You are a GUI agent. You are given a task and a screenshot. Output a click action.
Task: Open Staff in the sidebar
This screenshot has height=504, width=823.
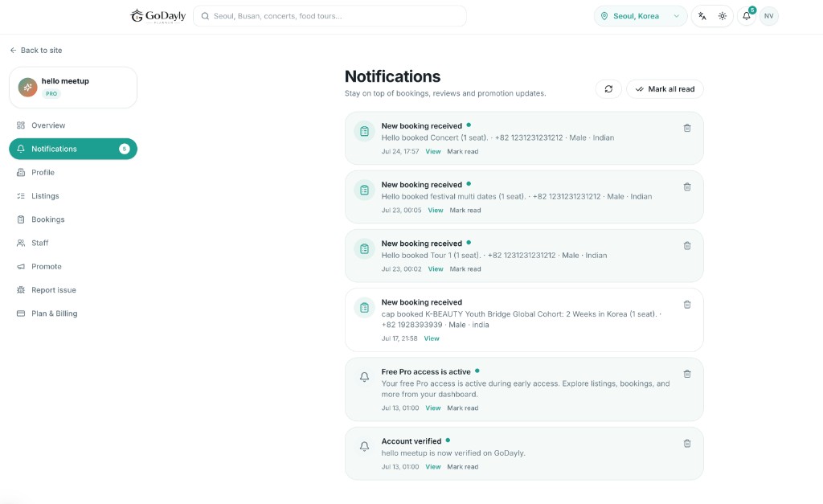coord(73,243)
